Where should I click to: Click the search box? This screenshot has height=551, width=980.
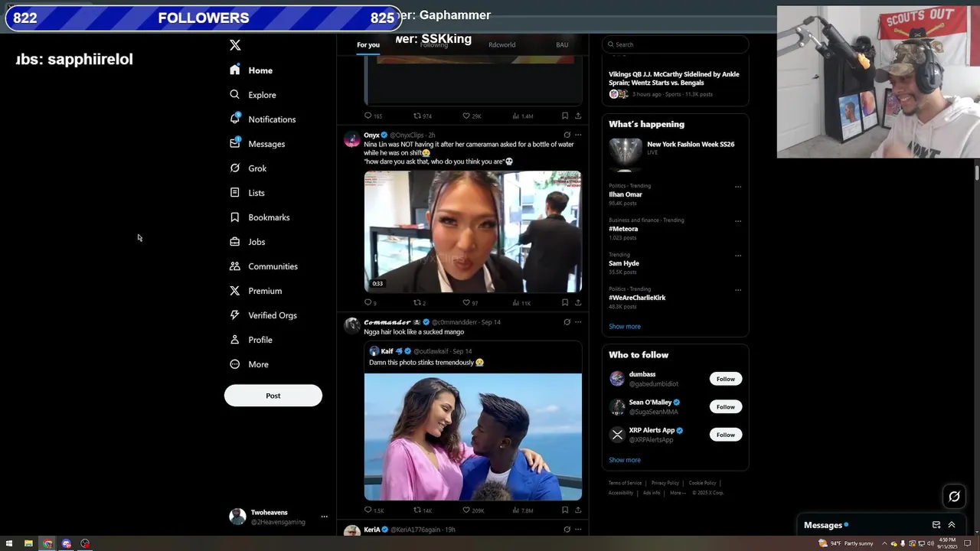point(675,44)
